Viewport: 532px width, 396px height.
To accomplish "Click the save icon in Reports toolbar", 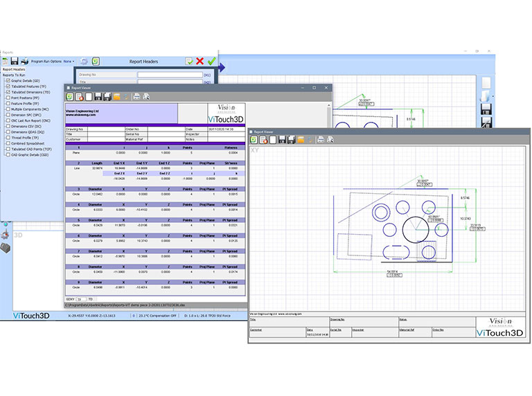I will pos(14,61).
